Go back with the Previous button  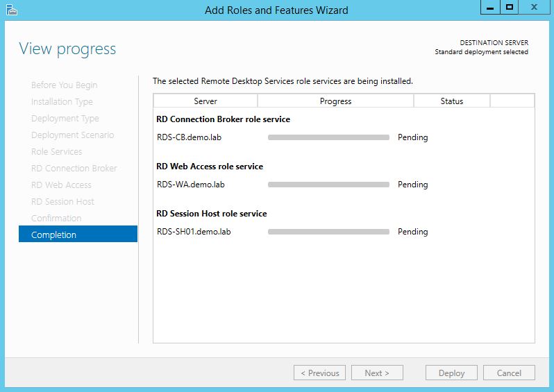pyautogui.click(x=320, y=373)
